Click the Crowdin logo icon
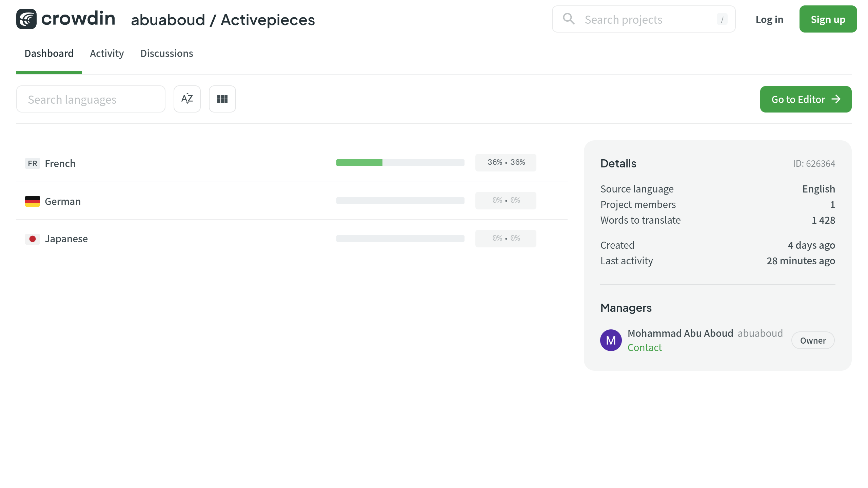Screen dimensions: 868x488 pyautogui.click(x=26, y=19)
